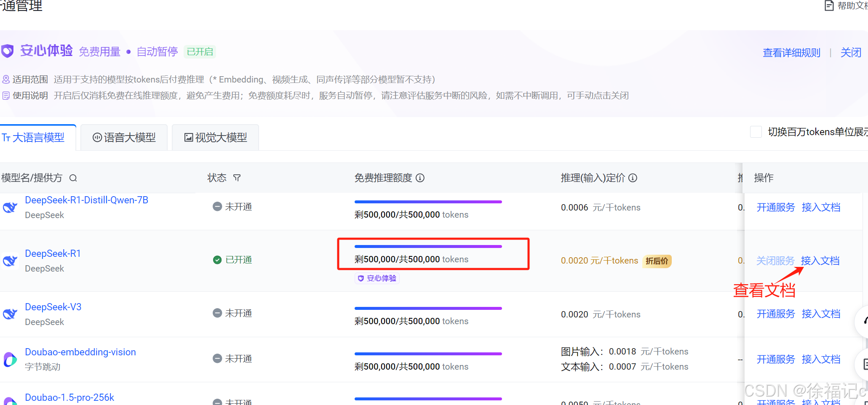Screen dimensions: 868x405
Task: Click 0.0020 元/千tokens discounted price for DeepSeek-R1
Action: 599,261
